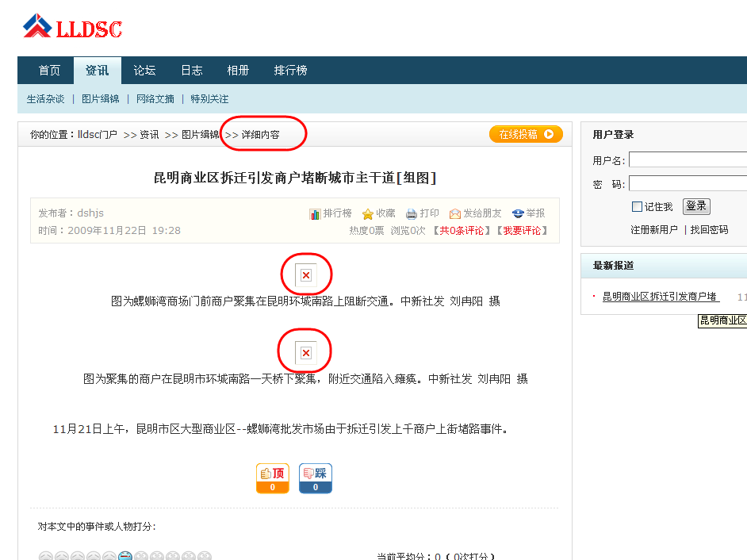Open the 排行榜 nav tab
The width and height of the screenshot is (747, 560).
[x=290, y=71]
